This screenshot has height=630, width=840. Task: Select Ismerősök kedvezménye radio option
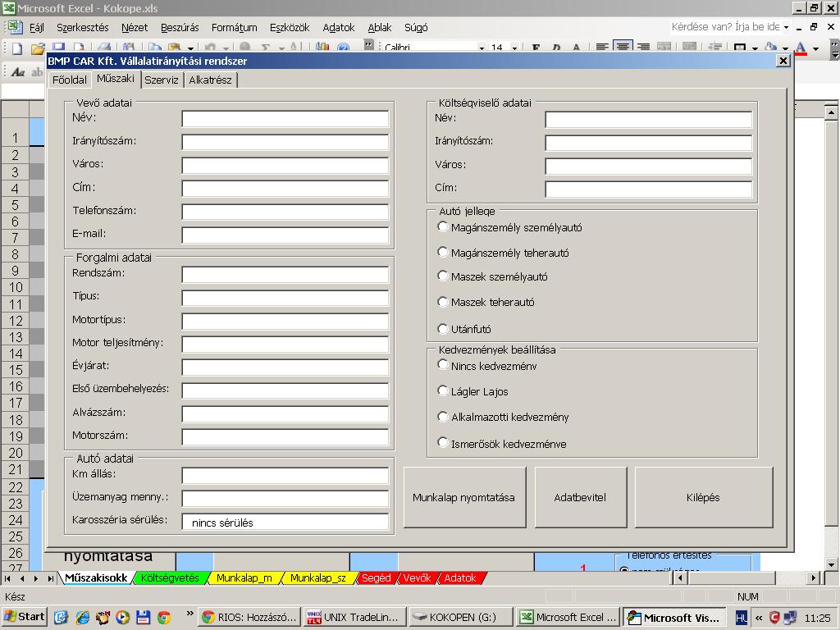[442, 442]
